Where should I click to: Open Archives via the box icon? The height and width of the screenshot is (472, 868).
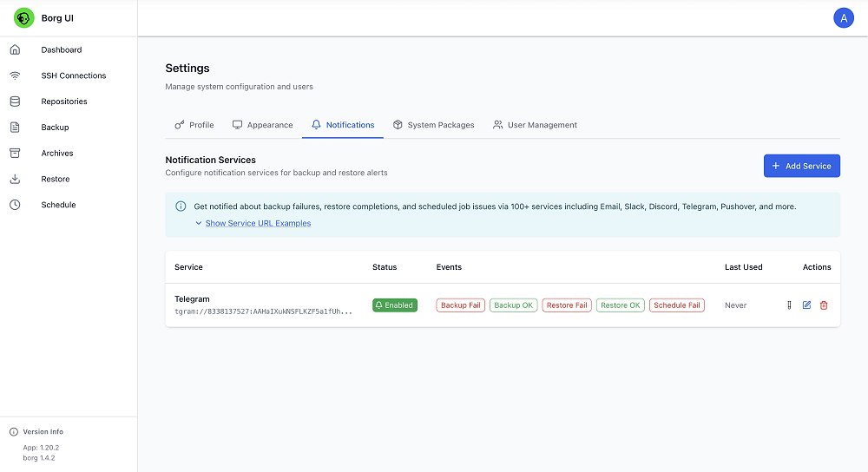[15, 154]
